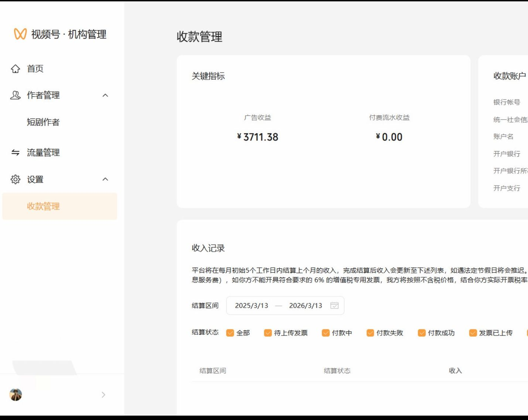The width and height of the screenshot is (528, 420).
Task: Open 短剧作者 in the sidebar
Action: (x=43, y=122)
